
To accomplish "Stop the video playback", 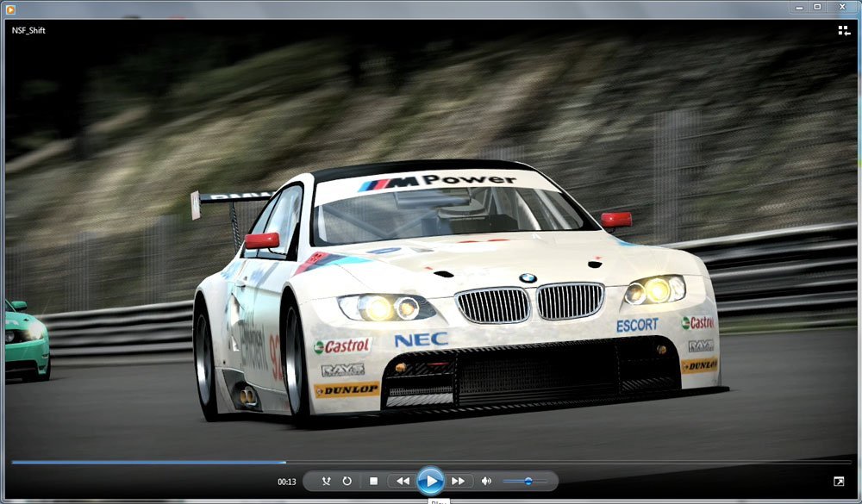I will point(374,481).
